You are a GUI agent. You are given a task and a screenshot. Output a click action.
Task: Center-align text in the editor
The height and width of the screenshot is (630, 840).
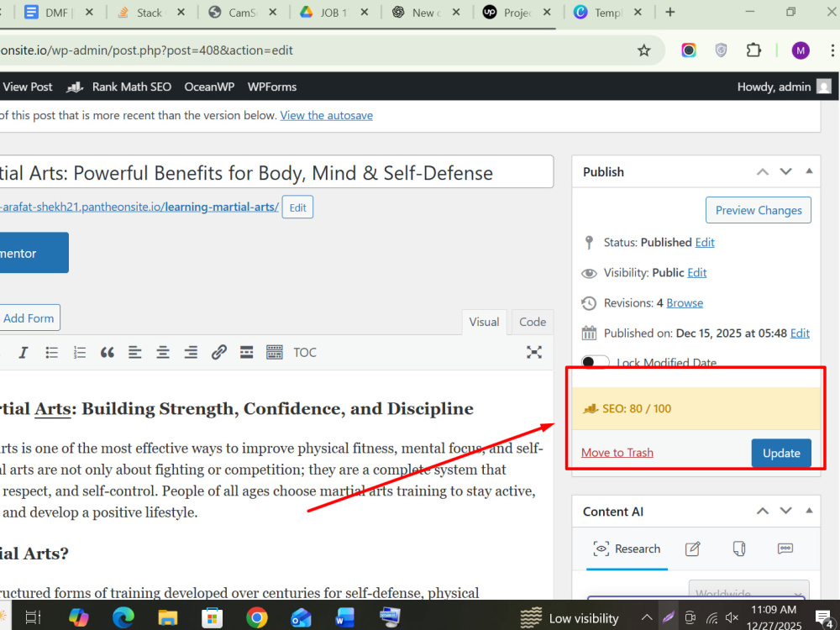[163, 353]
